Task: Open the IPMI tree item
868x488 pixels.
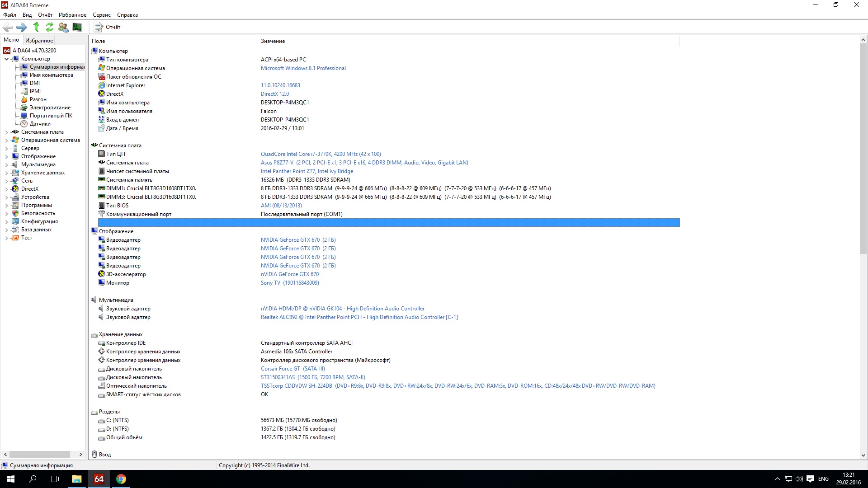Action: point(35,91)
